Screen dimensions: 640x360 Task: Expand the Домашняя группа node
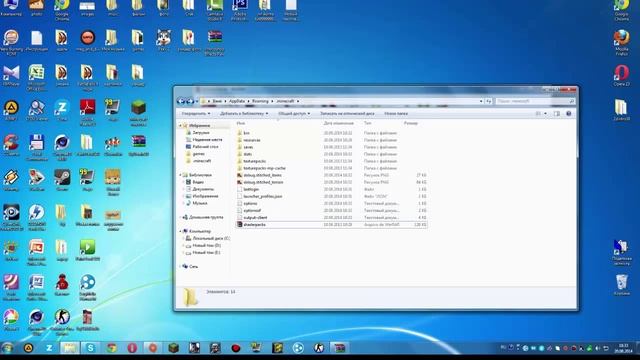[x=180, y=218]
